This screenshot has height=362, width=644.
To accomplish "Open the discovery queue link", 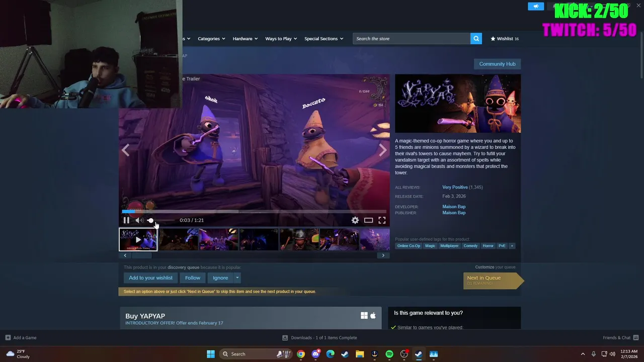I will [184, 267].
